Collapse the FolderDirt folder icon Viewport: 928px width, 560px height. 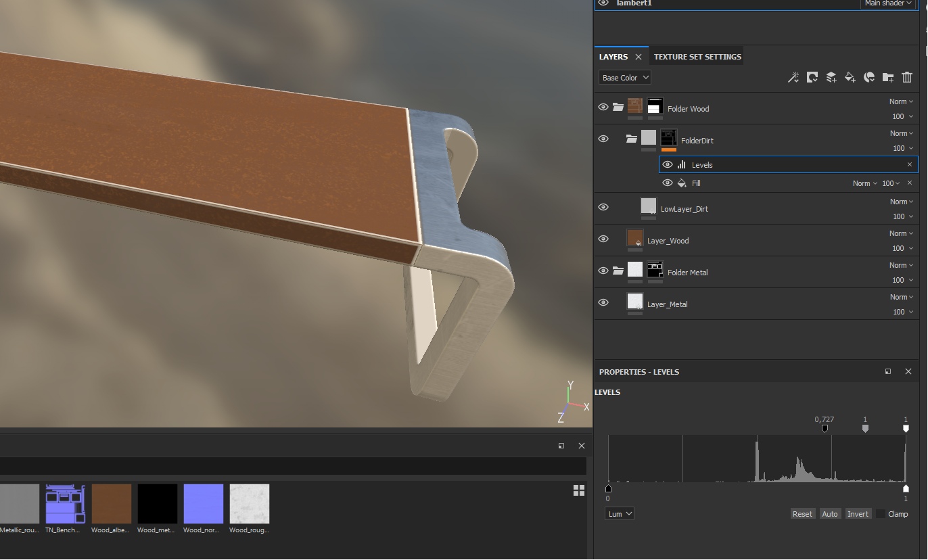coord(631,139)
